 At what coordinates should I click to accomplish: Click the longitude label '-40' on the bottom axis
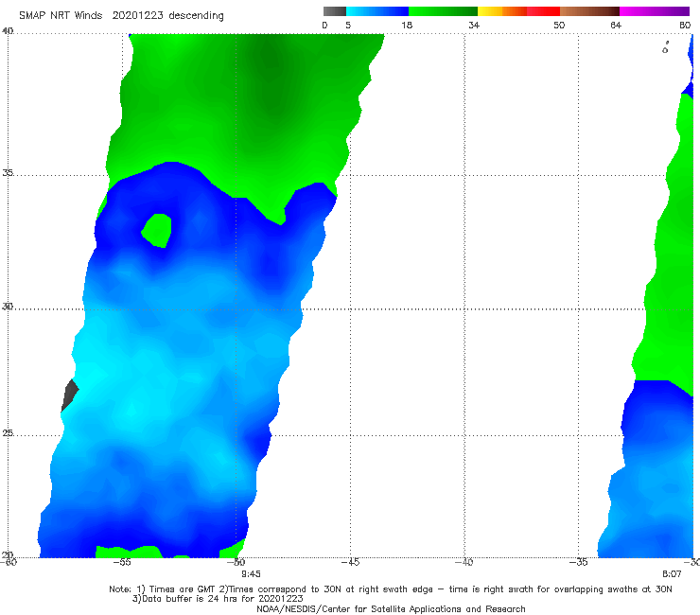click(464, 562)
